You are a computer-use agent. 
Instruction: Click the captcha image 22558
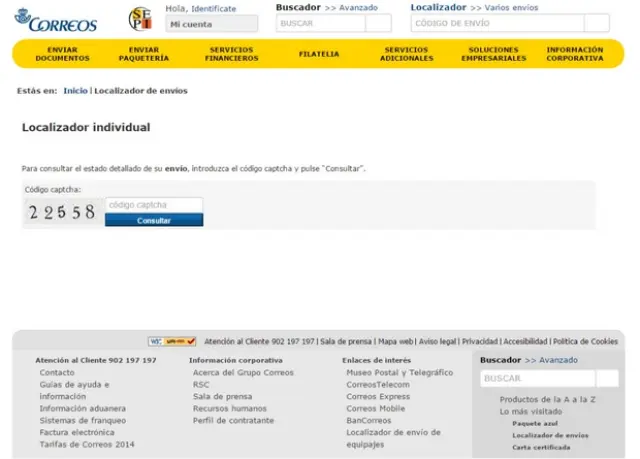point(62,212)
